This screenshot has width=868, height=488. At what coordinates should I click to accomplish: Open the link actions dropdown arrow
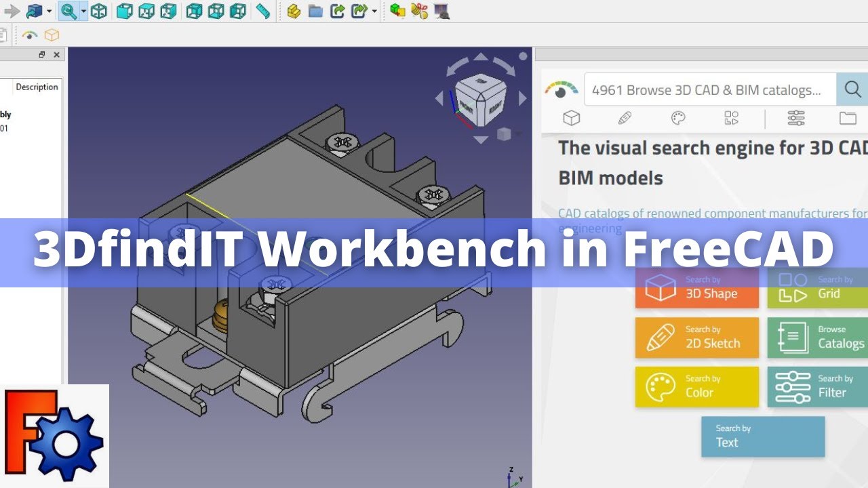pos(374,12)
